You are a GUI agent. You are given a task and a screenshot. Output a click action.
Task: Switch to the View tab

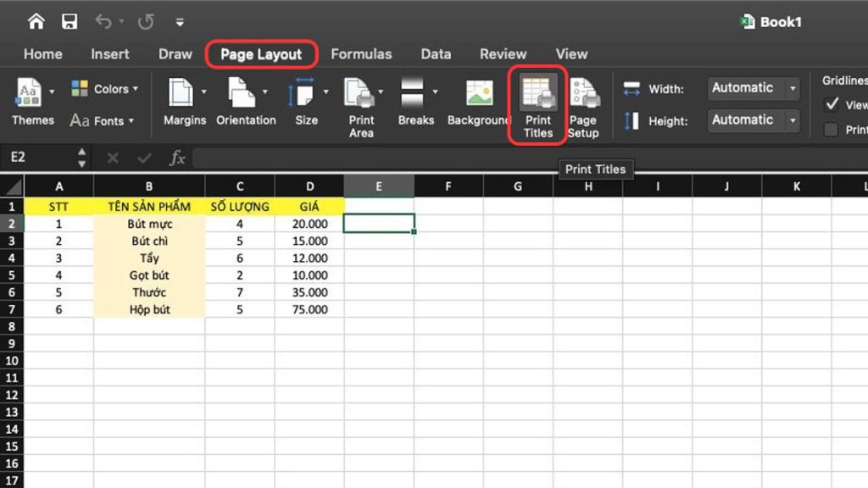click(572, 53)
